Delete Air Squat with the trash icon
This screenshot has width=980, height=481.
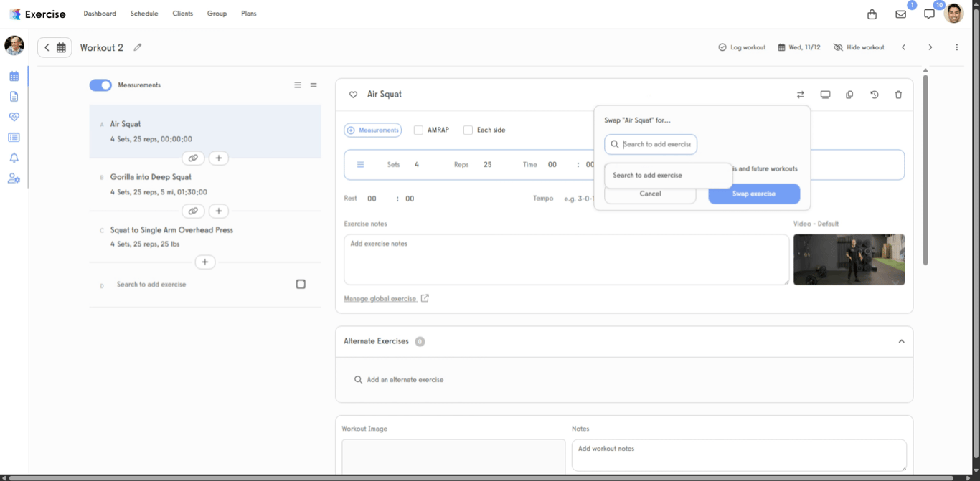click(x=898, y=94)
